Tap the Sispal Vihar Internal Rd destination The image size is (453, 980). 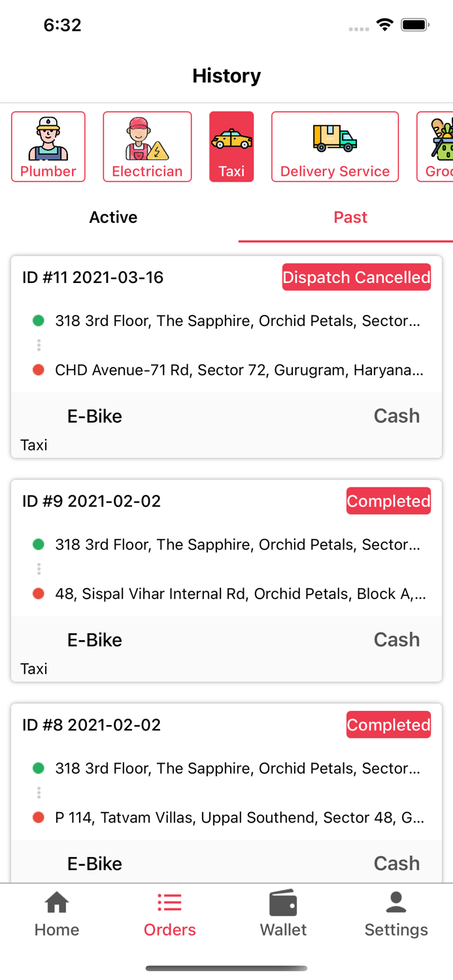click(x=240, y=594)
